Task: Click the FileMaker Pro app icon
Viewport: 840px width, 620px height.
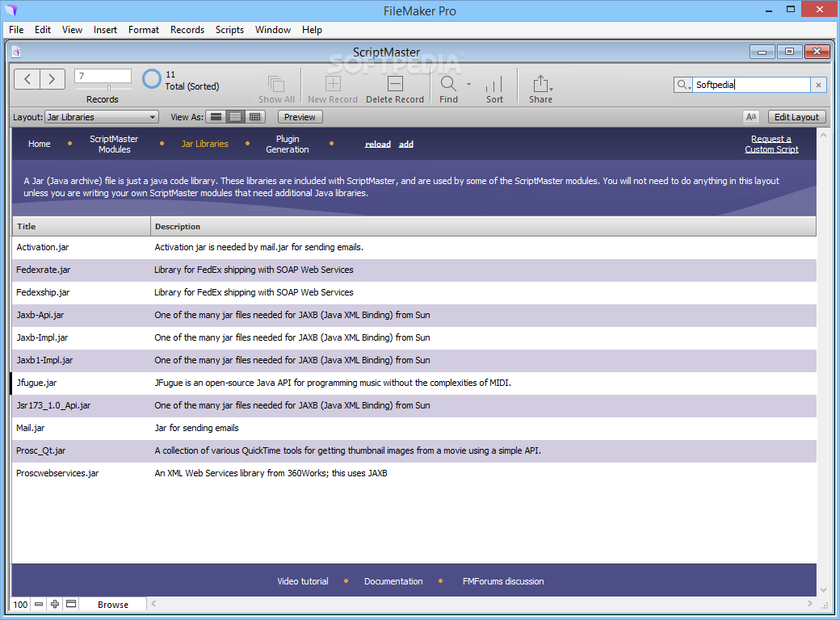Action: [10, 10]
